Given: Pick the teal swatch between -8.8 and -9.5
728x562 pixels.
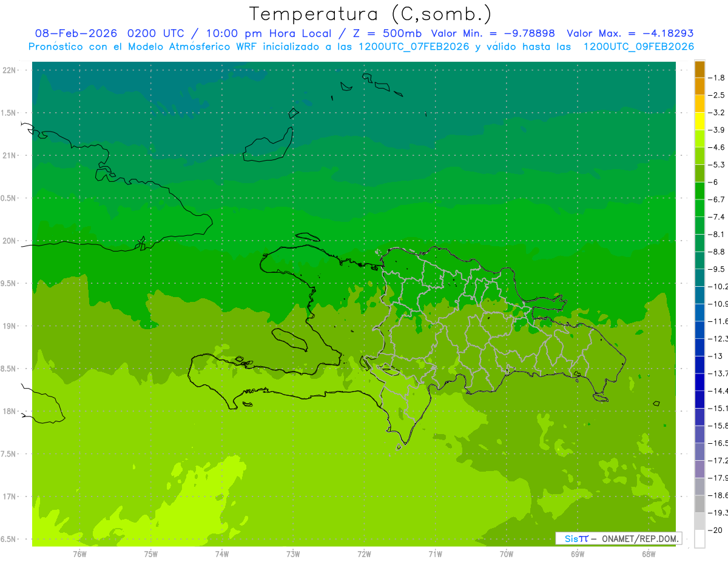Looking at the screenshot, I should [x=699, y=260].
